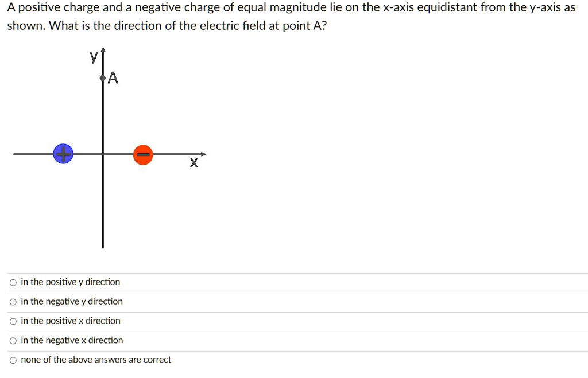Click the answer text 'in the positive y direction'
Viewport: 588px width, 378px height.
click(69, 282)
